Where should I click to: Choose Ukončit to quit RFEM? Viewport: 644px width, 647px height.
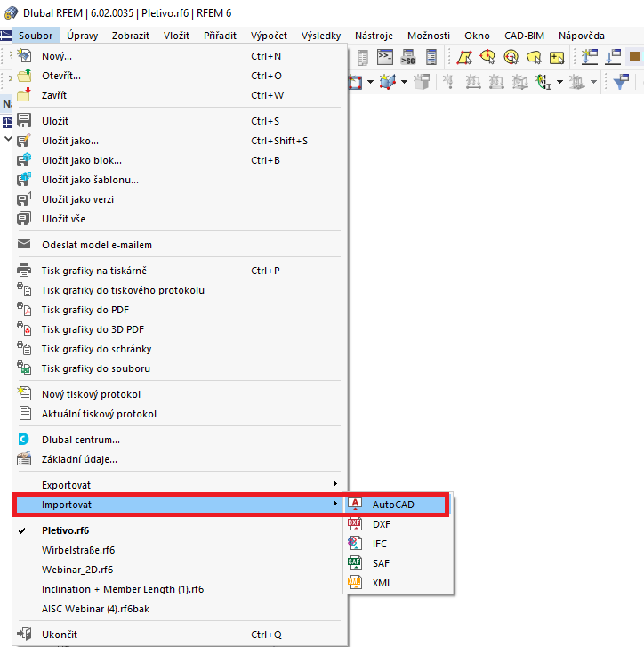tap(180, 635)
